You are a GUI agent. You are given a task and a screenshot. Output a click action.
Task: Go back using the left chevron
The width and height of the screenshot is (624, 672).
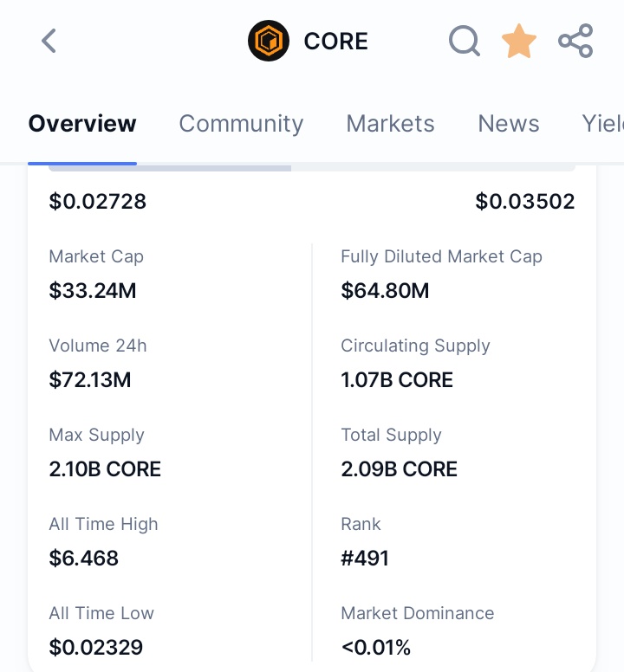pyautogui.click(x=49, y=41)
